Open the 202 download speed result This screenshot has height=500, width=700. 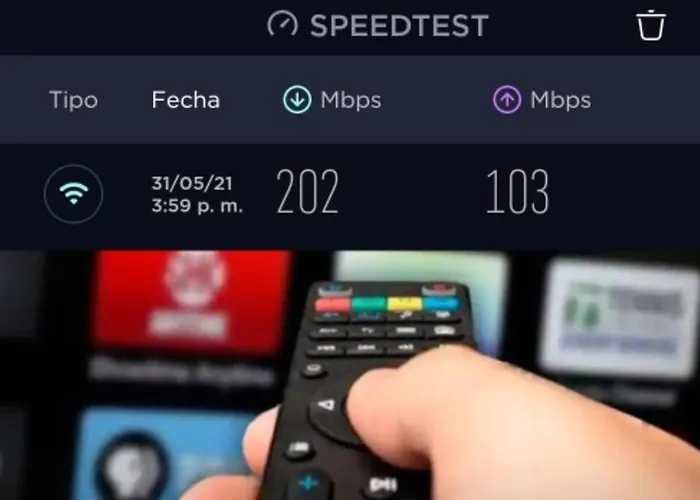coord(308,192)
